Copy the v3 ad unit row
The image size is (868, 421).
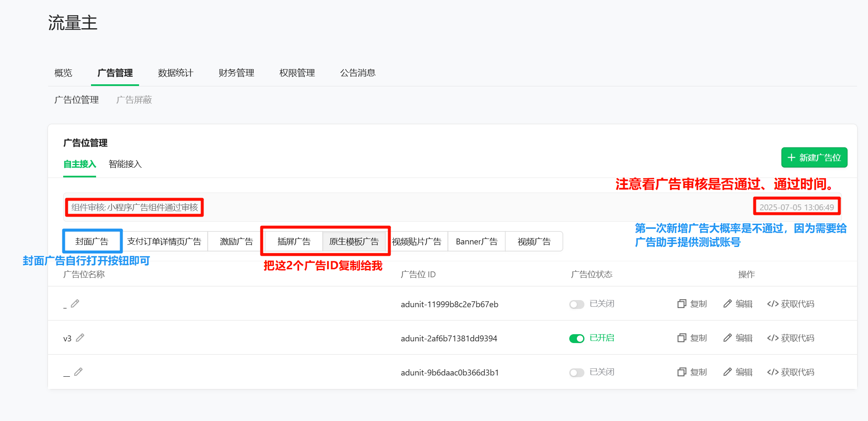tap(692, 338)
